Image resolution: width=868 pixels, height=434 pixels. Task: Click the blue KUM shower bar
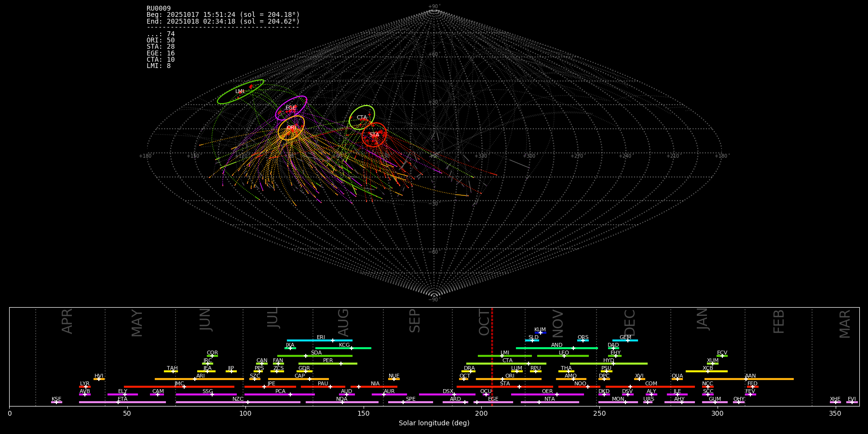point(540,333)
